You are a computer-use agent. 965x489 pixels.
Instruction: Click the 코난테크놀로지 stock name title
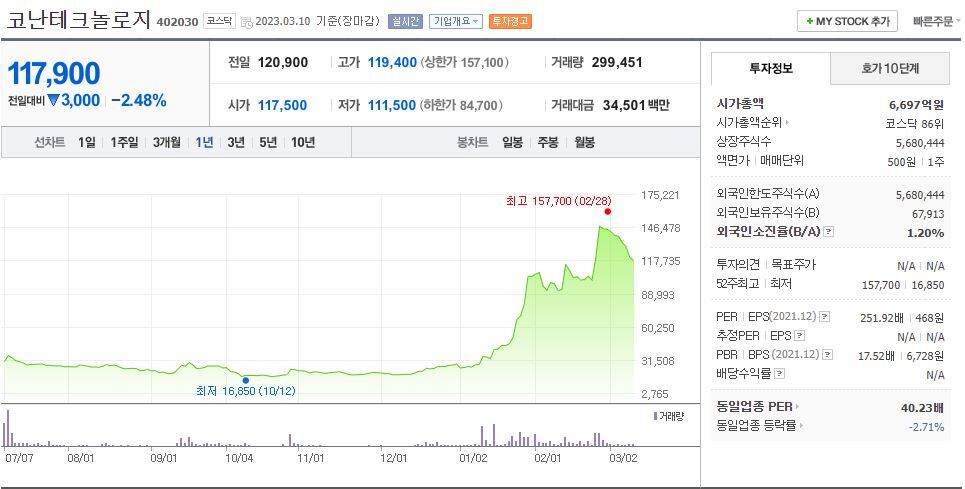click(x=78, y=20)
